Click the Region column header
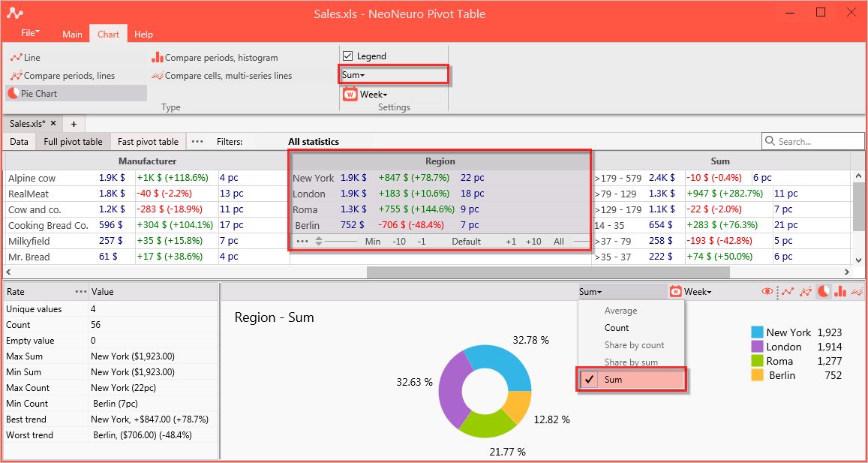This screenshot has width=868, height=463. pos(440,161)
